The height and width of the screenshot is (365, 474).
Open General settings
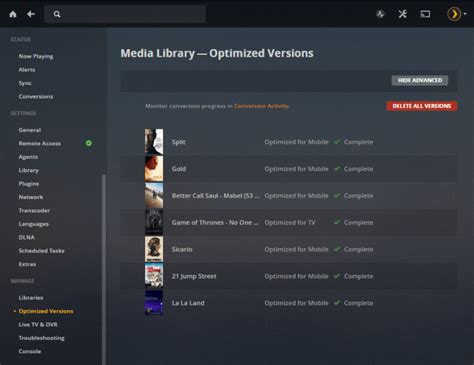tap(30, 130)
